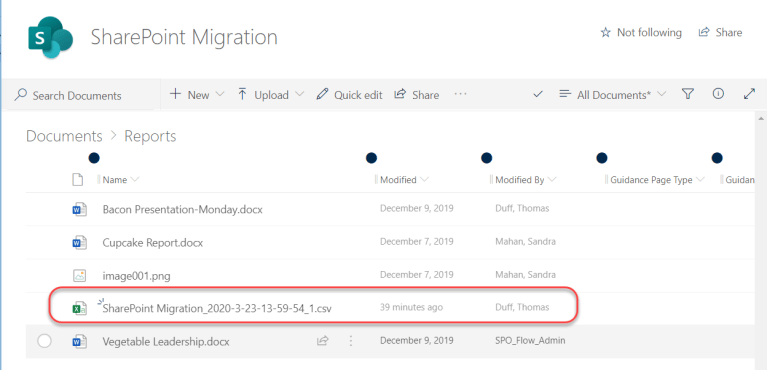Click the expand full screen icon
767x370 pixels.
click(749, 94)
